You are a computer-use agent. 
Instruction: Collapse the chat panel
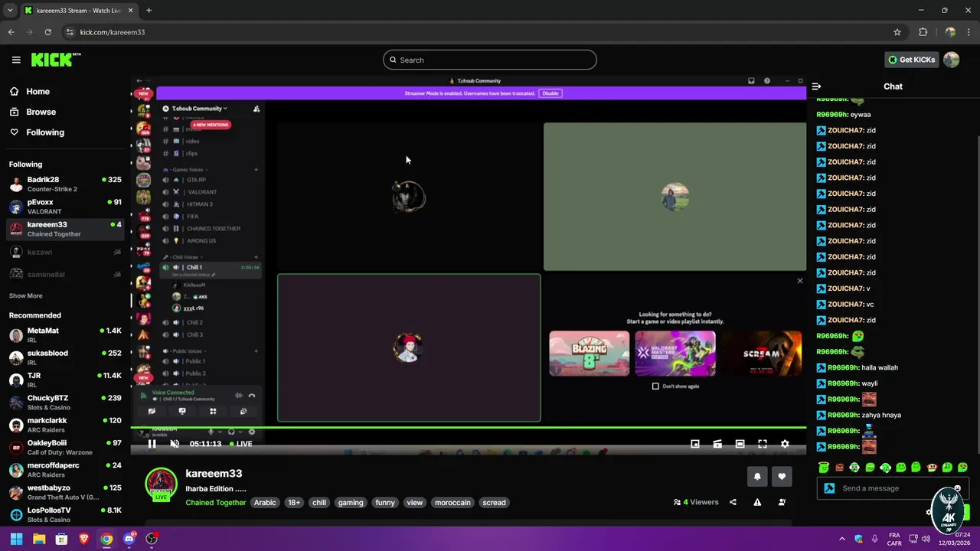pos(816,86)
